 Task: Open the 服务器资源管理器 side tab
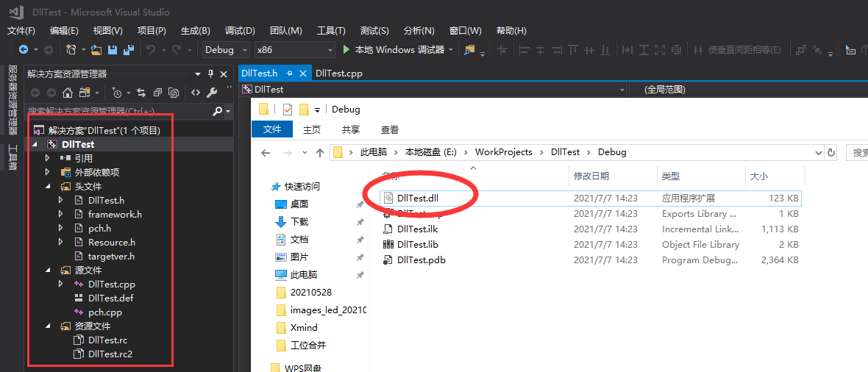click(13, 100)
